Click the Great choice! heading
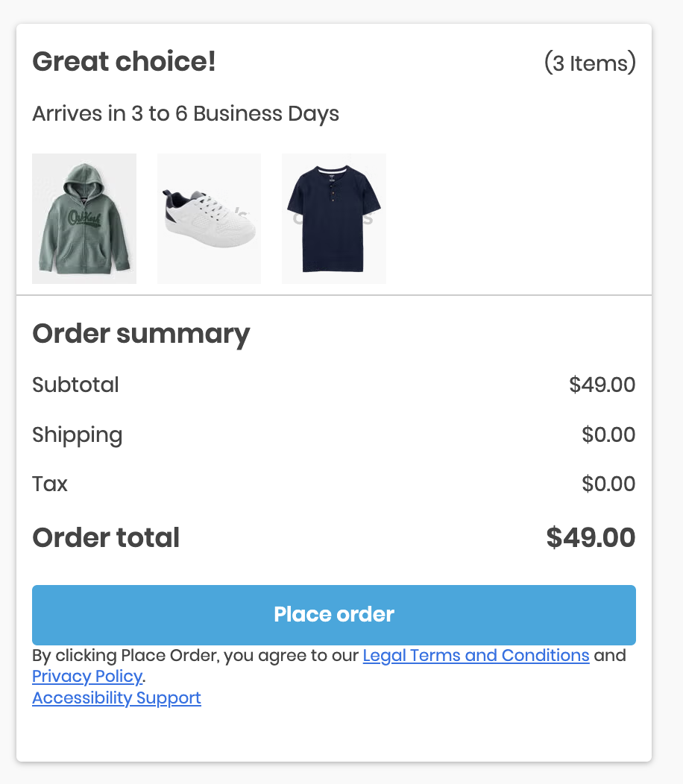683x784 pixels. (x=124, y=62)
